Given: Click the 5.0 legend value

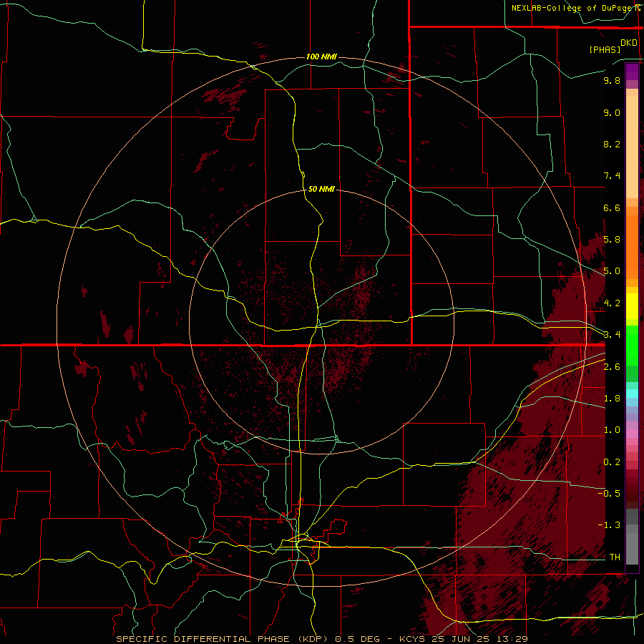Looking at the screenshot, I should point(612,271).
